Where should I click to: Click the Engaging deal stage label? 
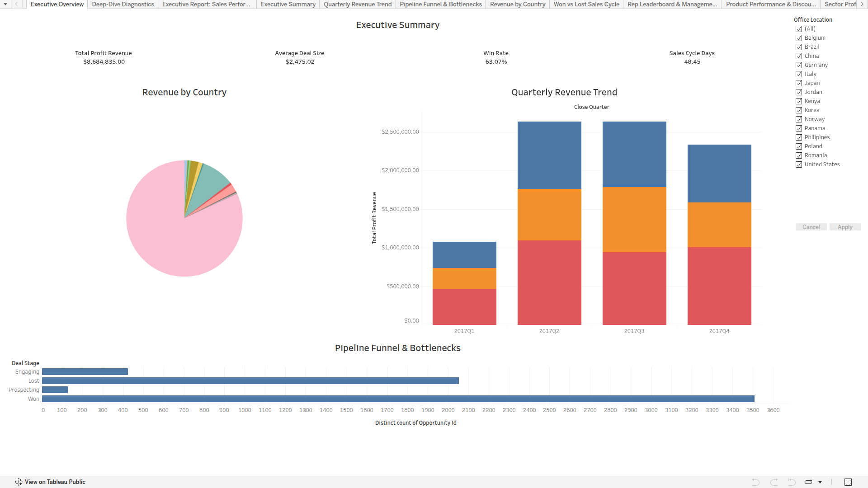27,372
